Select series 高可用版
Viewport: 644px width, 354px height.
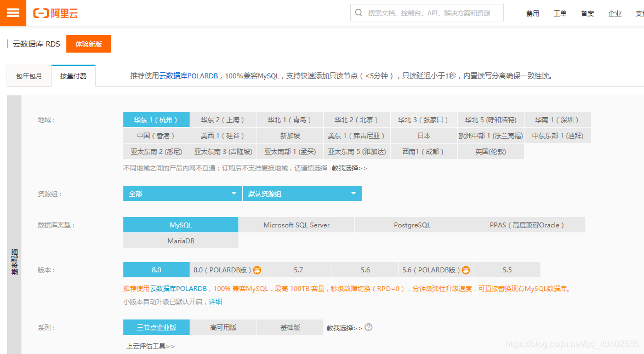[223, 327]
